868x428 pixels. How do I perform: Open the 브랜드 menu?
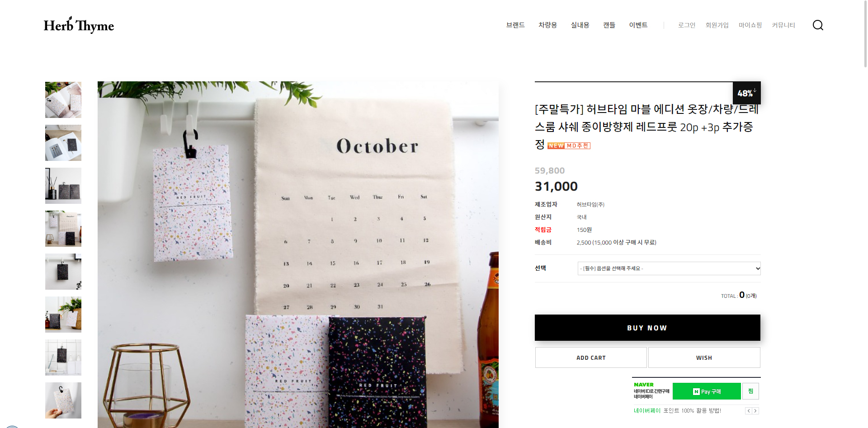pyautogui.click(x=515, y=25)
